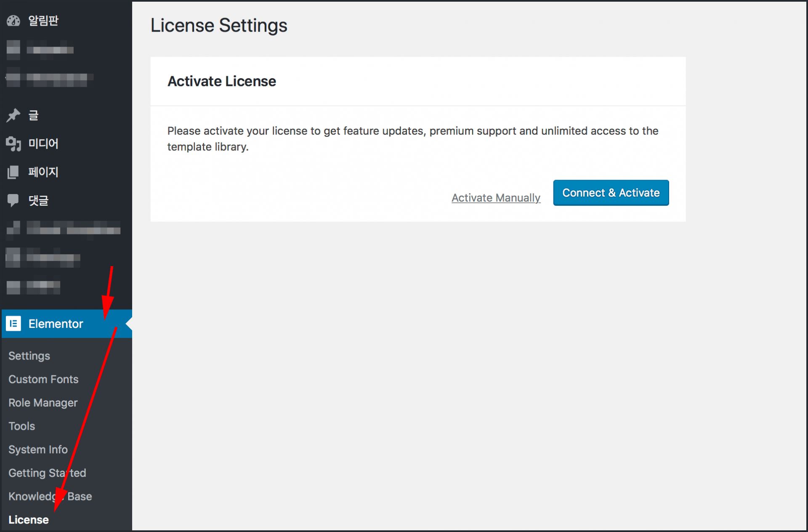The height and width of the screenshot is (532, 808).
Task: Click the Elementor logo icon
Action: (13, 324)
